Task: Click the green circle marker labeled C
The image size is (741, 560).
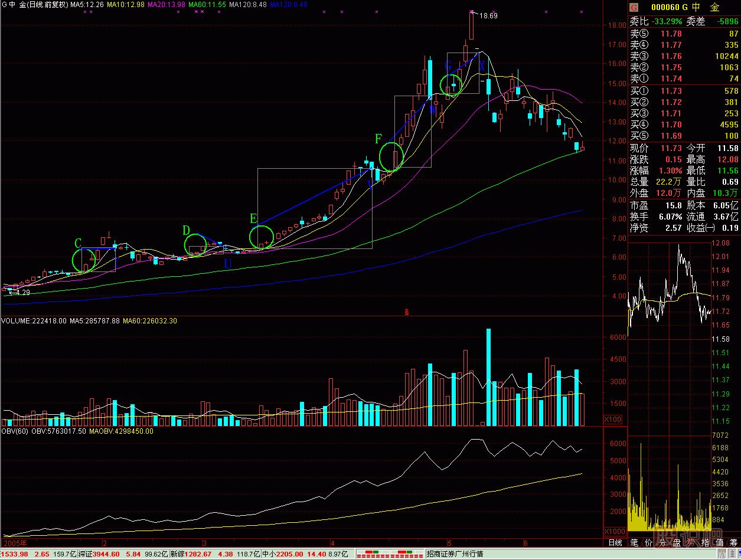Action: coord(83,260)
